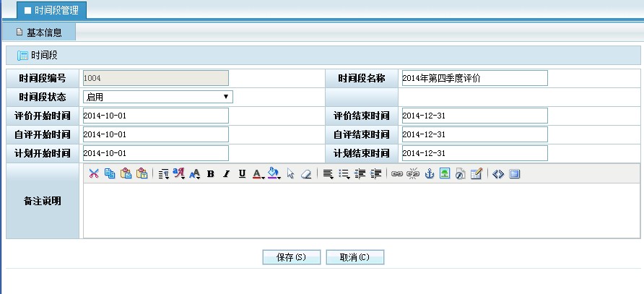Image resolution: width=644 pixels, height=294 pixels.
Task: Click the Cut scissors icon
Action: (x=94, y=174)
